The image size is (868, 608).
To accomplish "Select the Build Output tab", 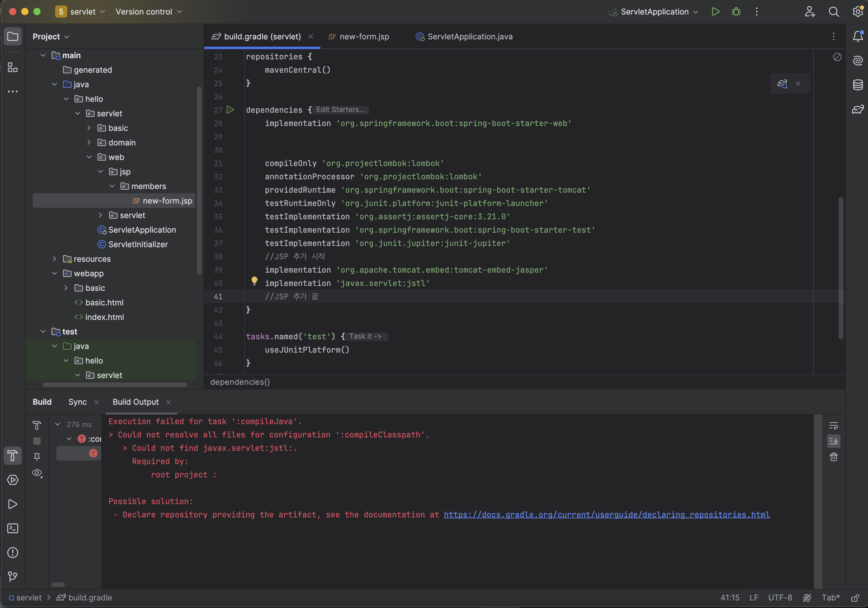I will [x=136, y=402].
